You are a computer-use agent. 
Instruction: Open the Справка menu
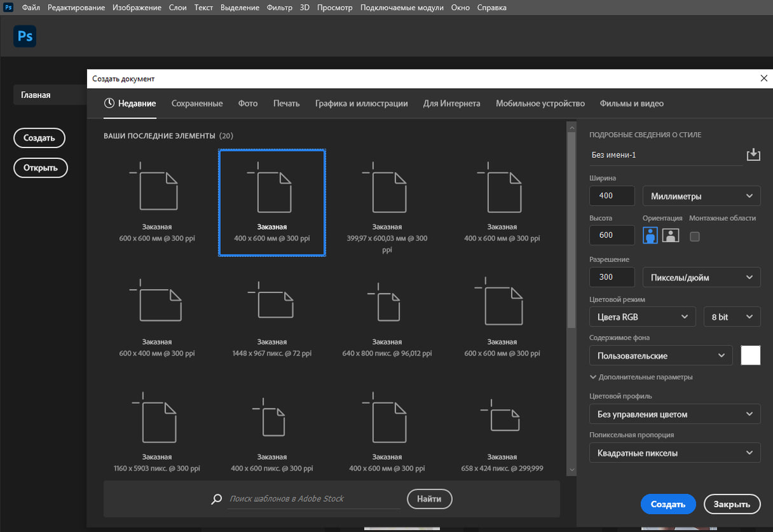tap(491, 8)
